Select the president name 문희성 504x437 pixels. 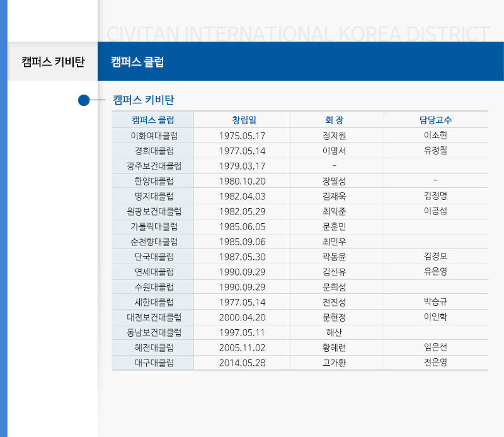[335, 287]
